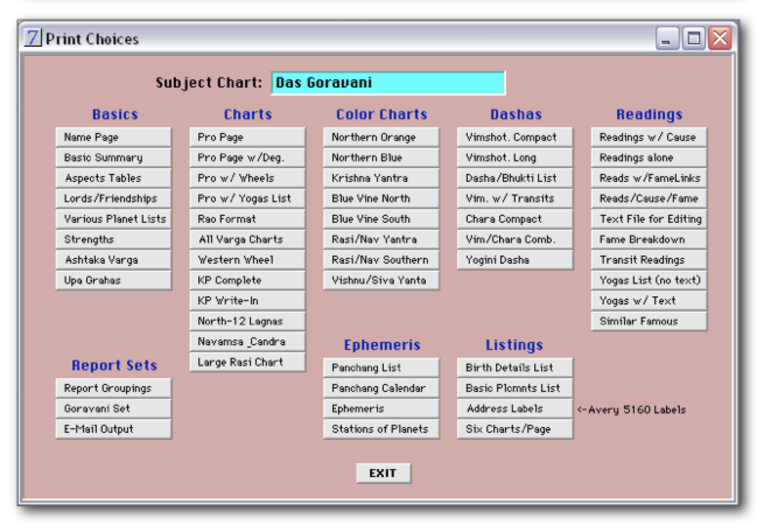Select Large Rasi Chart

247,362
